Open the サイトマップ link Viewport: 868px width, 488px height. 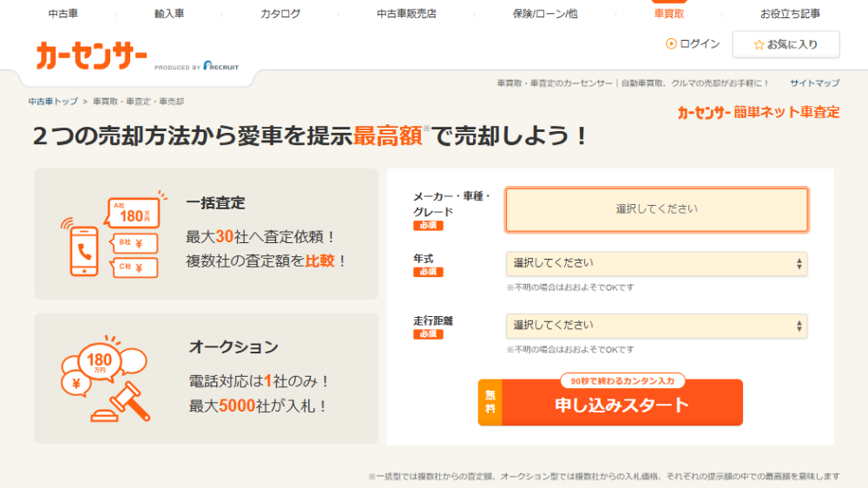click(x=814, y=83)
